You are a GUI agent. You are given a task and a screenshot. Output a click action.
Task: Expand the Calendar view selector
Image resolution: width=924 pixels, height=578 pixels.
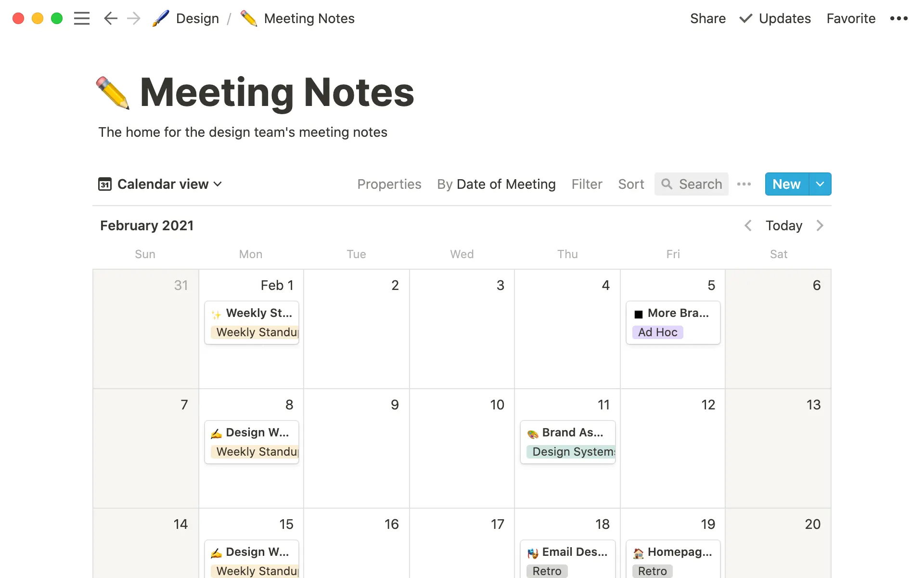[218, 184]
